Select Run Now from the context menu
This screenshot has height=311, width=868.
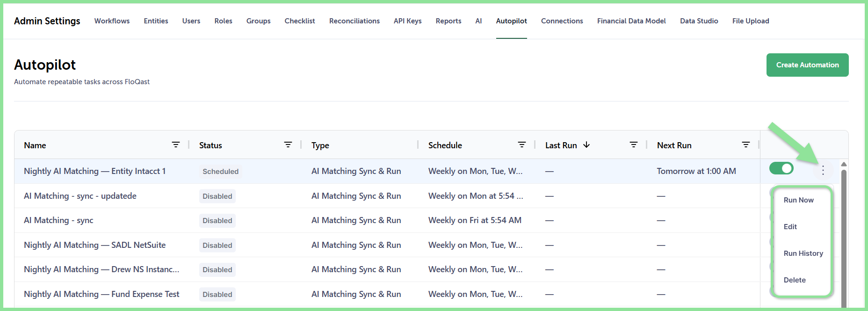pyautogui.click(x=799, y=200)
